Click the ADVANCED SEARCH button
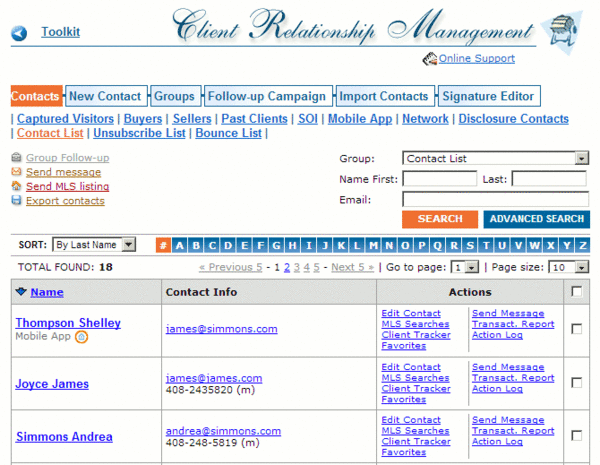The width and height of the screenshot is (600, 465). click(536, 219)
